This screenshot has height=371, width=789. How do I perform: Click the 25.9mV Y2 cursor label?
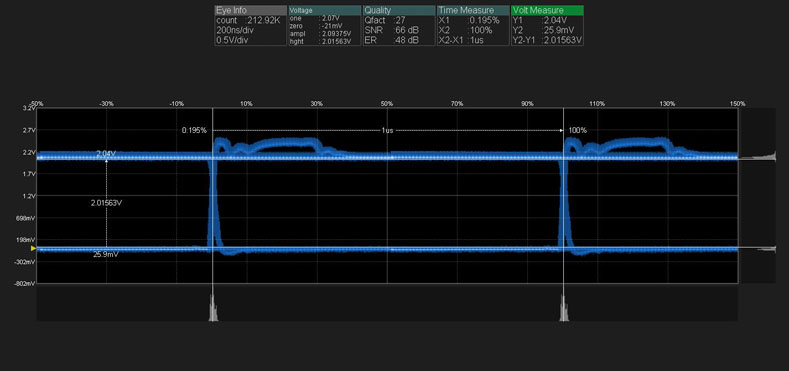pos(106,255)
